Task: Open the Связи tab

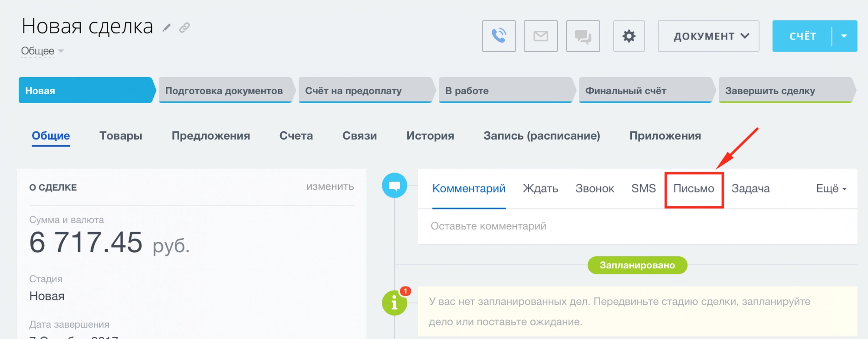Action: point(359,136)
